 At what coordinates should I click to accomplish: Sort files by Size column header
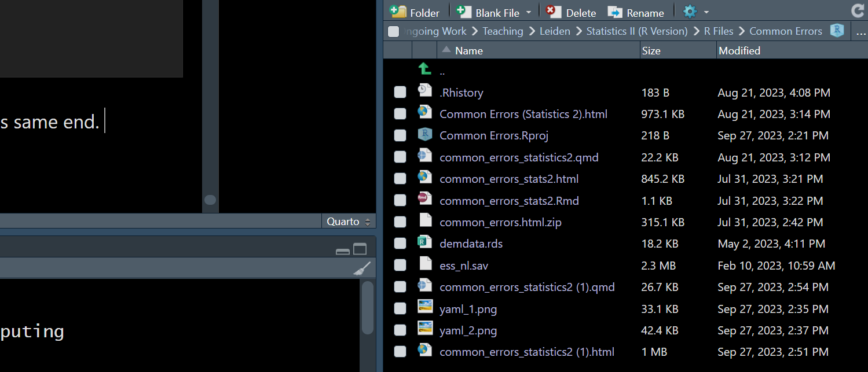coord(651,51)
